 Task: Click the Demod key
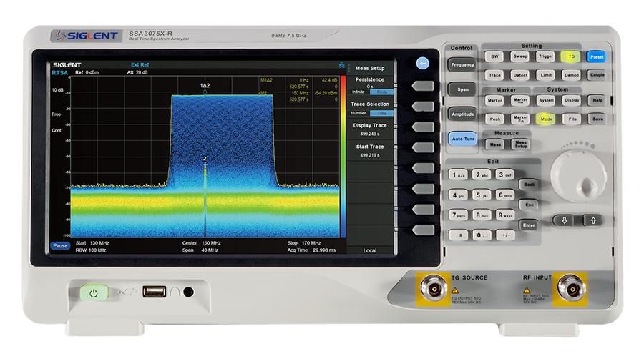(571, 75)
